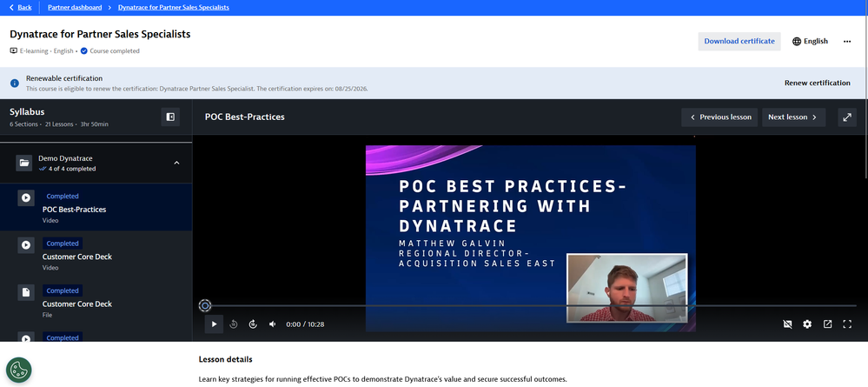The width and height of the screenshot is (868, 387).
Task: Rewind the video a few seconds
Action: click(x=234, y=324)
